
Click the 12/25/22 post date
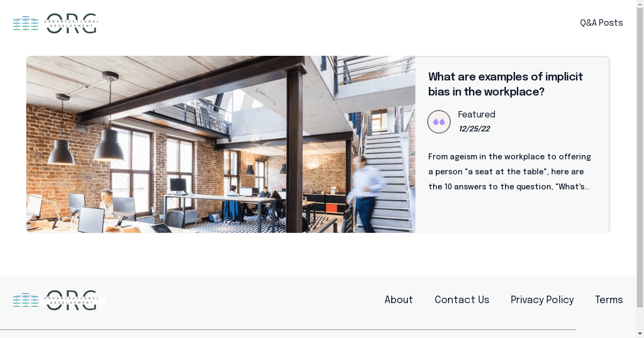coord(474,129)
